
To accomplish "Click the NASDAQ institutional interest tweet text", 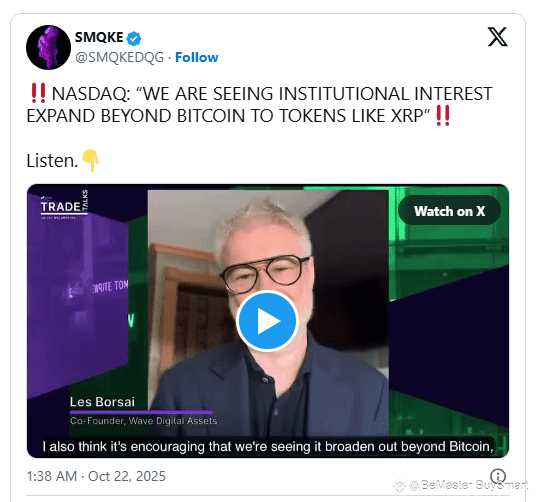I will pyautogui.click(x=259, y=105).
